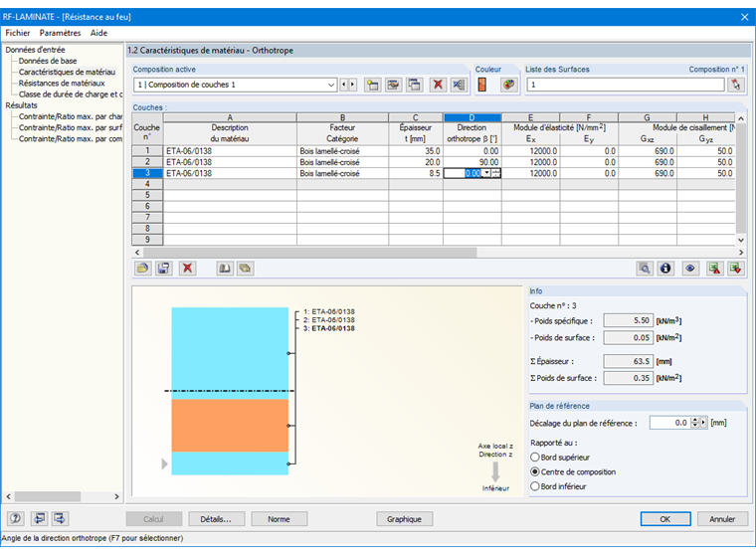Click the table vertical scrollbar down arrow
756x555 pixels.
pos(741,240)
